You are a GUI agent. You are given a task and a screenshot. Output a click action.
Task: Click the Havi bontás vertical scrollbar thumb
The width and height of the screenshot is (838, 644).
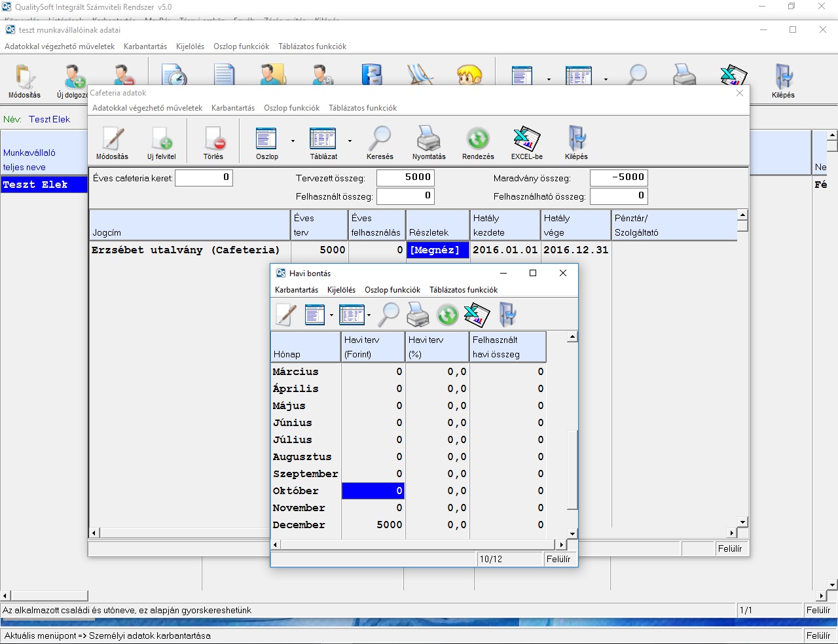click(572, 469)
